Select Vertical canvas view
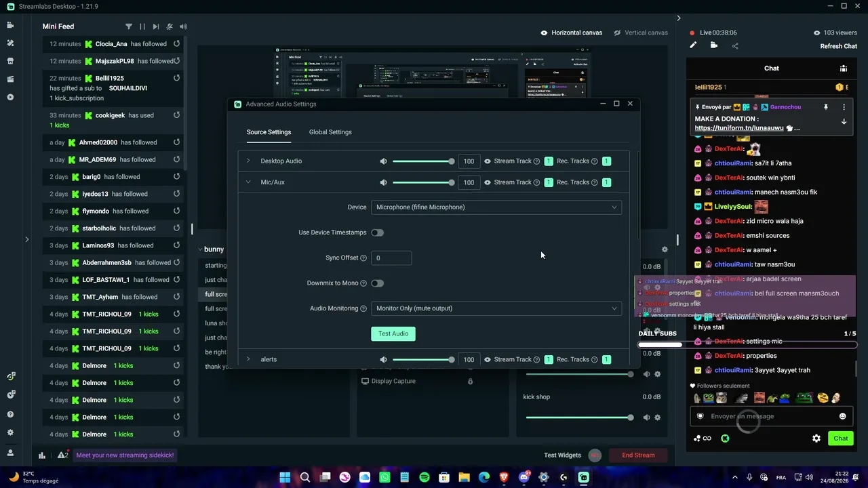The height and width of the screenshot is (488, 868). (641, 33)
